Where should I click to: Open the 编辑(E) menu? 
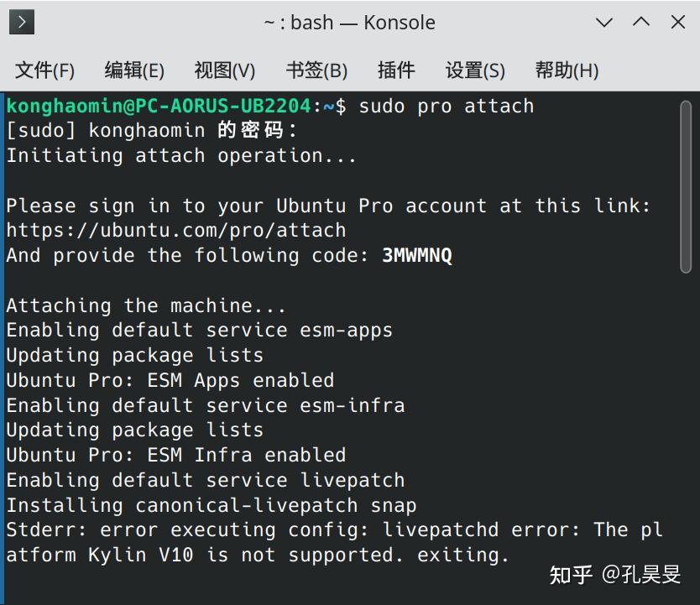(x=134, y=70)
